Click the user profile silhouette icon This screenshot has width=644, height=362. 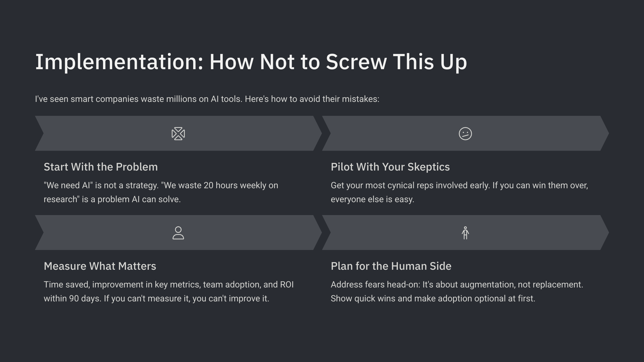coord(178,233)
